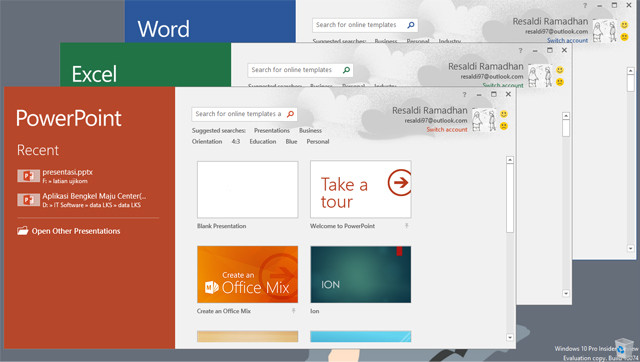Click scroll-down arrow in the Excel window

click(x=566, y=293)
